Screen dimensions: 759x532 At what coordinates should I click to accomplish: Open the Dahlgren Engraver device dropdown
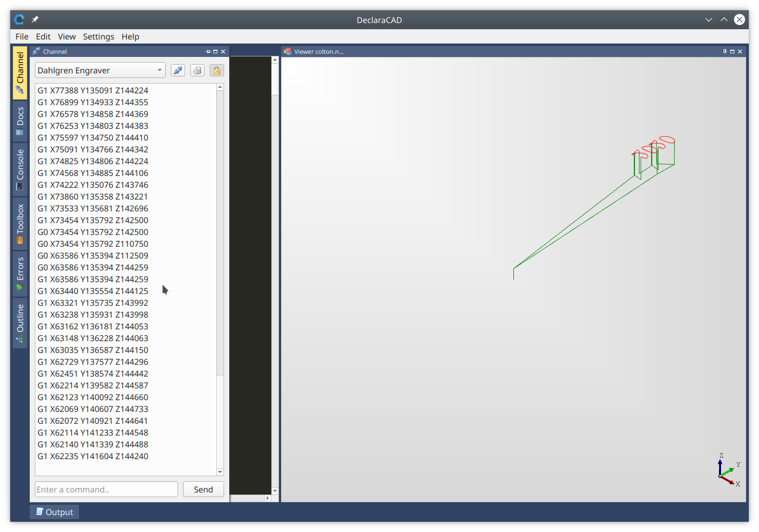click(x=100, y=70)
